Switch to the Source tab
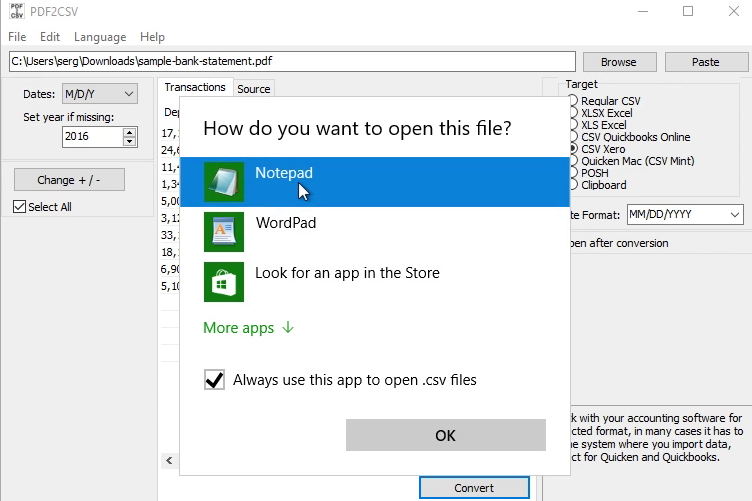This screenshot has width=752, height=501. (254, 89)
